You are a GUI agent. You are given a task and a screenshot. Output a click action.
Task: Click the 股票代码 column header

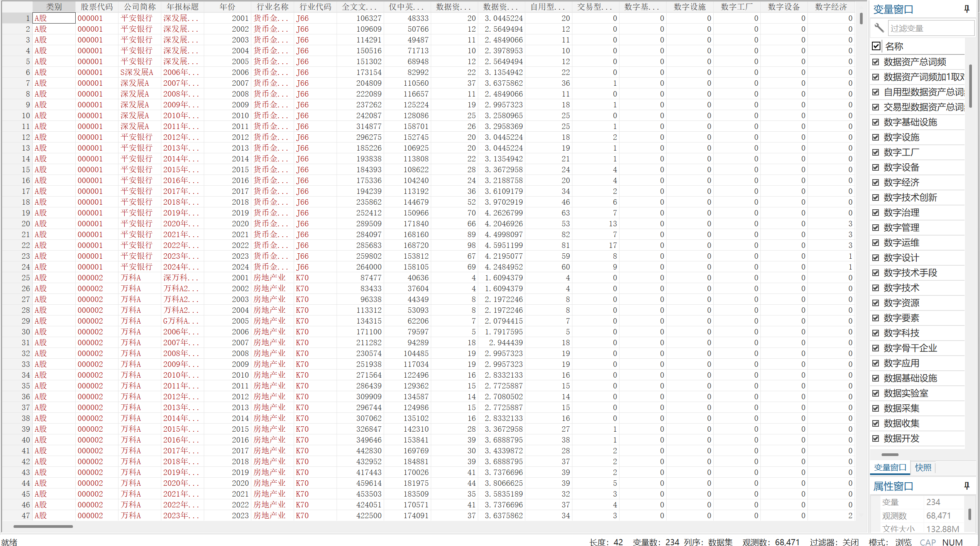tap(96, 7)
